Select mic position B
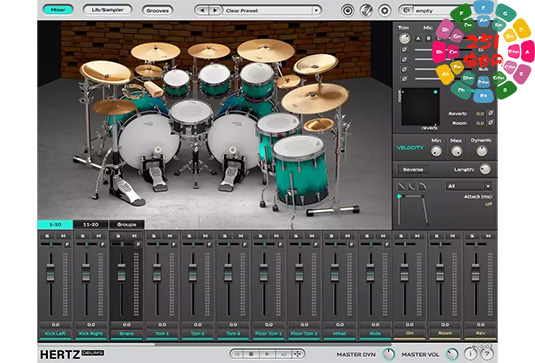 tap(429, 39)
